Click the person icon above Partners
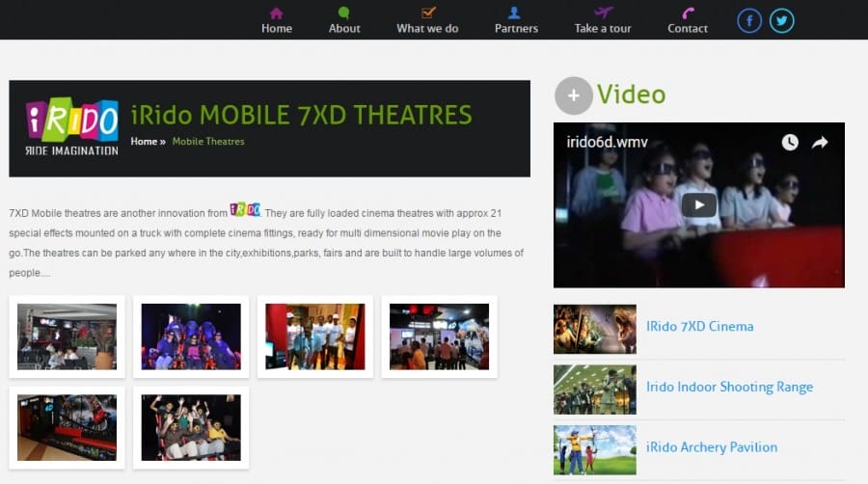Screen dimensions: 868x484 (x=515, y=13)
